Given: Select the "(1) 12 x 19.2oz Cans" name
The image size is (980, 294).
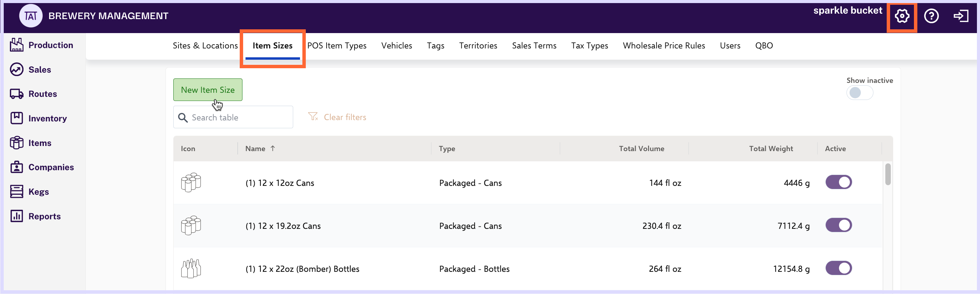Looking at the screenshot, I should point(283,226).
